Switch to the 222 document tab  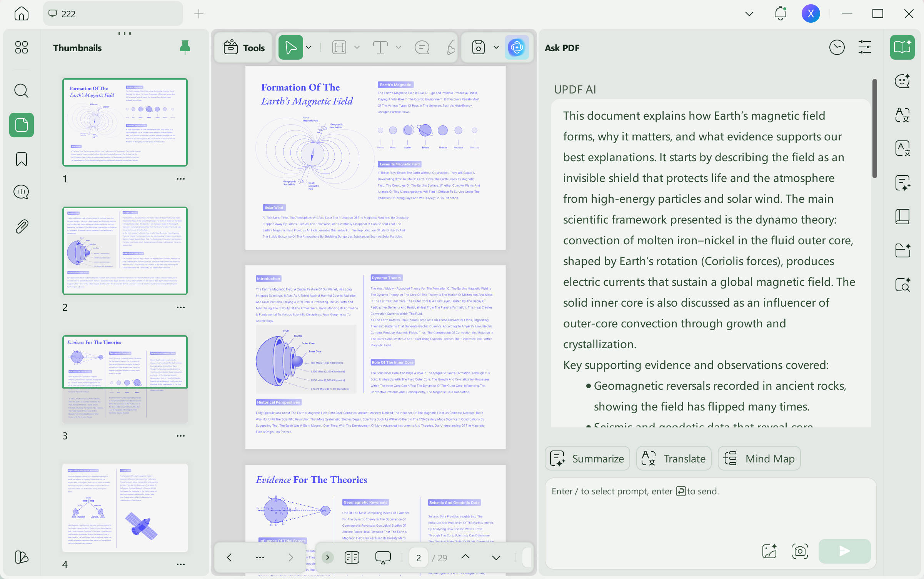coord(113,14)
